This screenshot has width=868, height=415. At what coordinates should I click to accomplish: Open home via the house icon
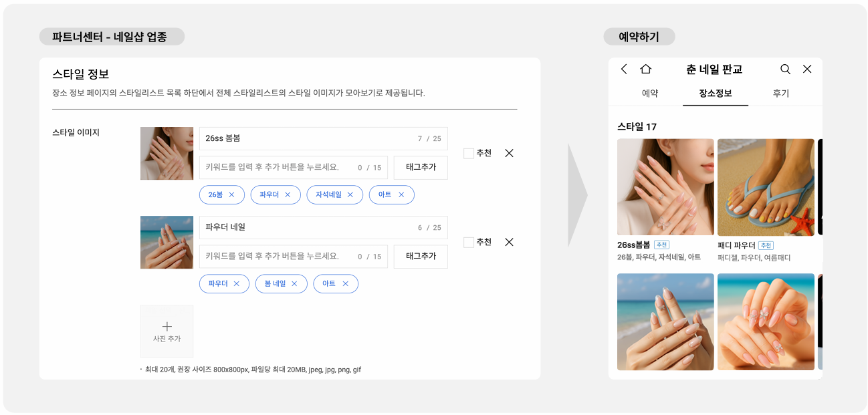[x=645, y=70]
